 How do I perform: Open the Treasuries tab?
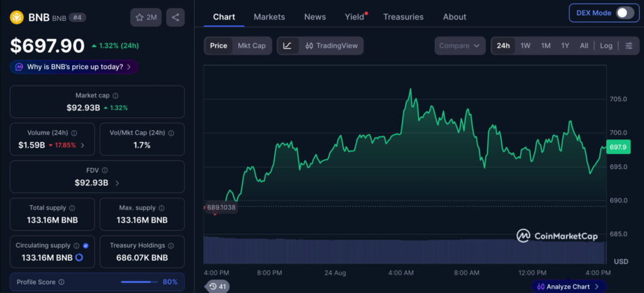[x=403, y=17]
